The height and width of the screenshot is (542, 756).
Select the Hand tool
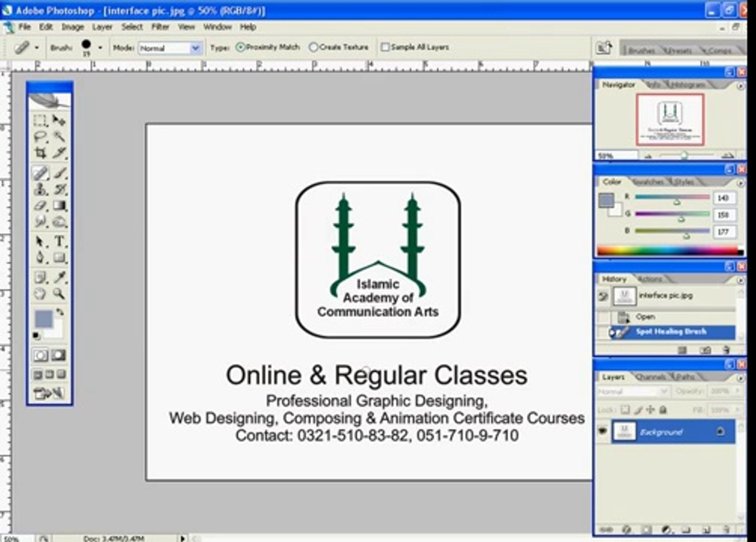pyautogui.click(x=40, y=293)
